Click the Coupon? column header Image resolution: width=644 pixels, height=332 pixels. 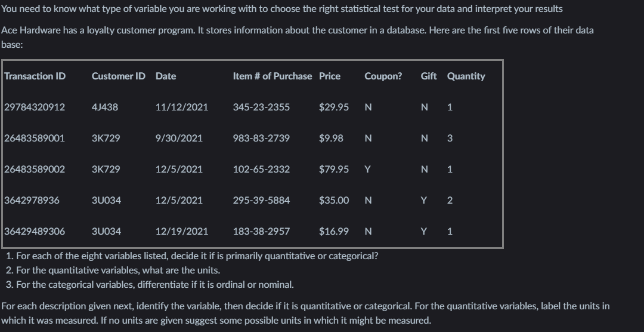point(383,76)
